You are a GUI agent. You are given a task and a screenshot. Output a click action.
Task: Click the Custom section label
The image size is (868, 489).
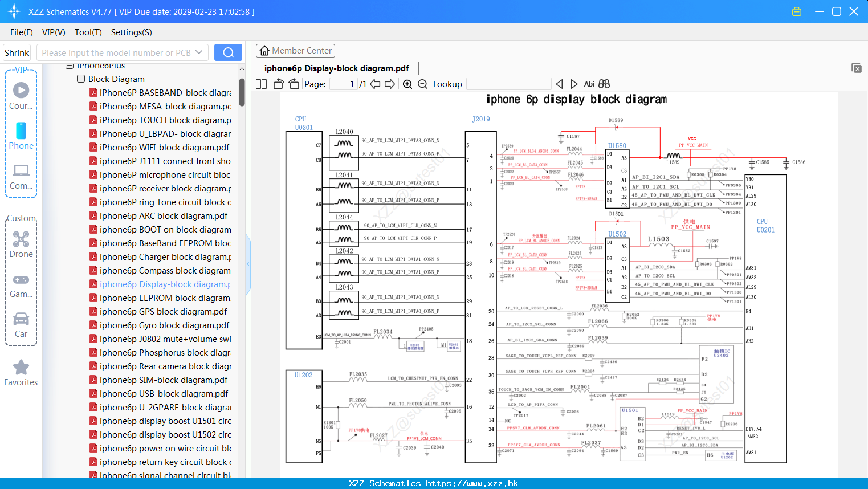coord(21,218)
